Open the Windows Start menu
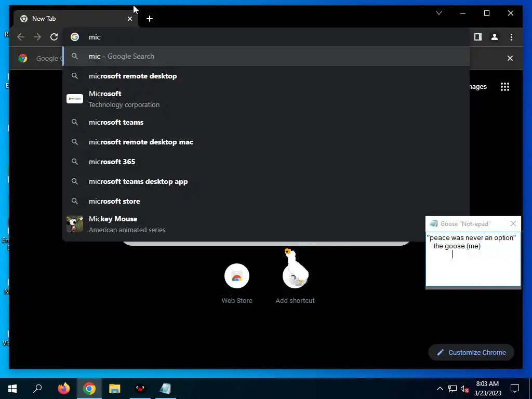 point(12,389)
